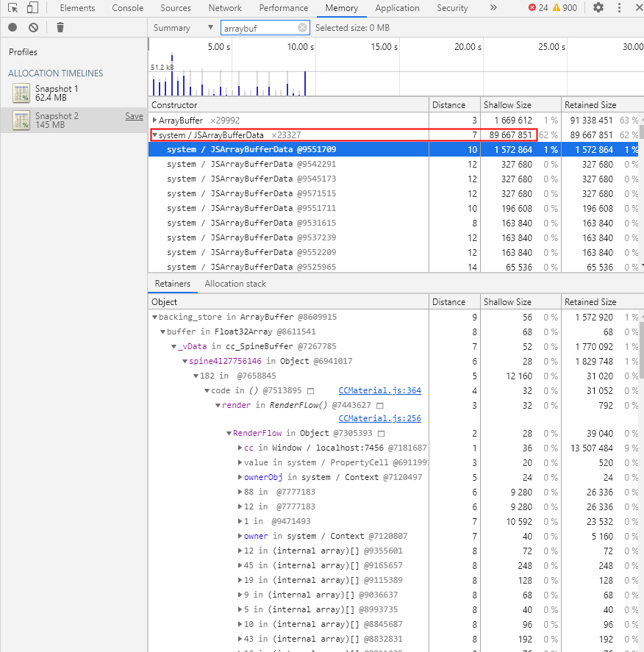Open the CCMaterial.js:364 source link
The image size is (644, 652).
click(379, 390)
